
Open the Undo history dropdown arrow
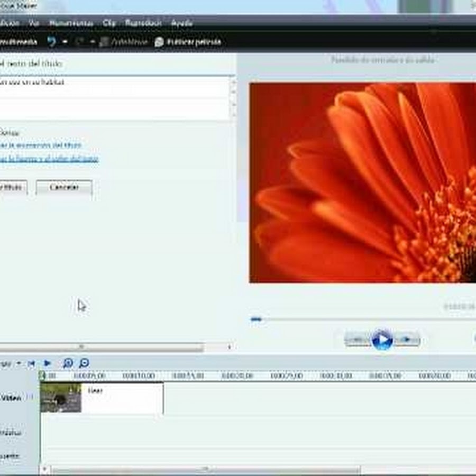click(x=65, y=42)
